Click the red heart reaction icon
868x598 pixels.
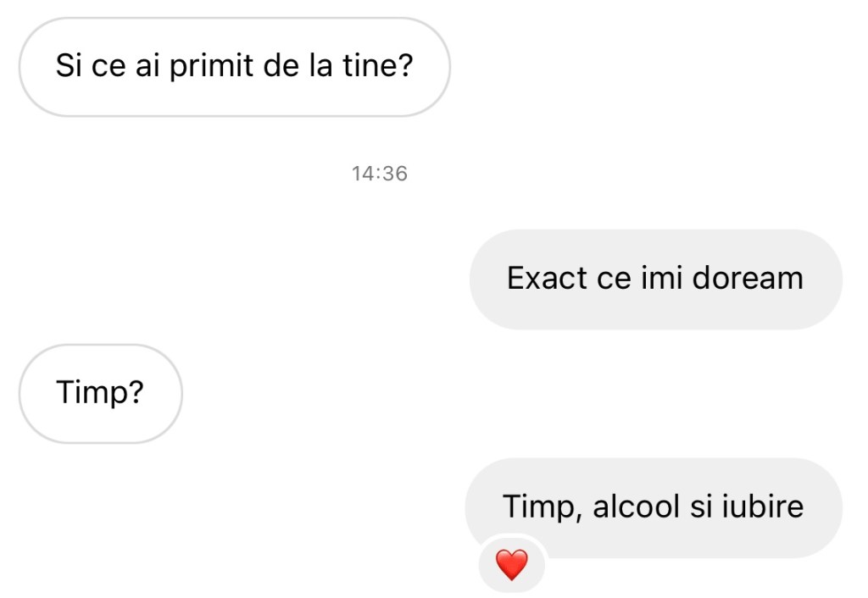(511, 564)
